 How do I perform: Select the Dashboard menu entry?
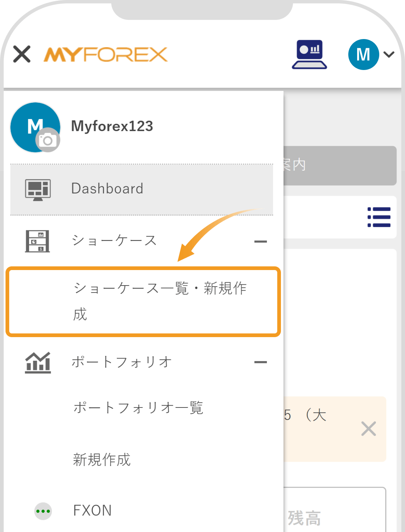coord(107,189)
